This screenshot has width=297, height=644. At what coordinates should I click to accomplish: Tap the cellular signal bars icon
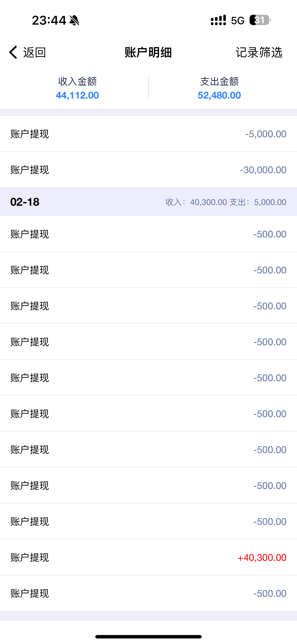click(218, 20)
